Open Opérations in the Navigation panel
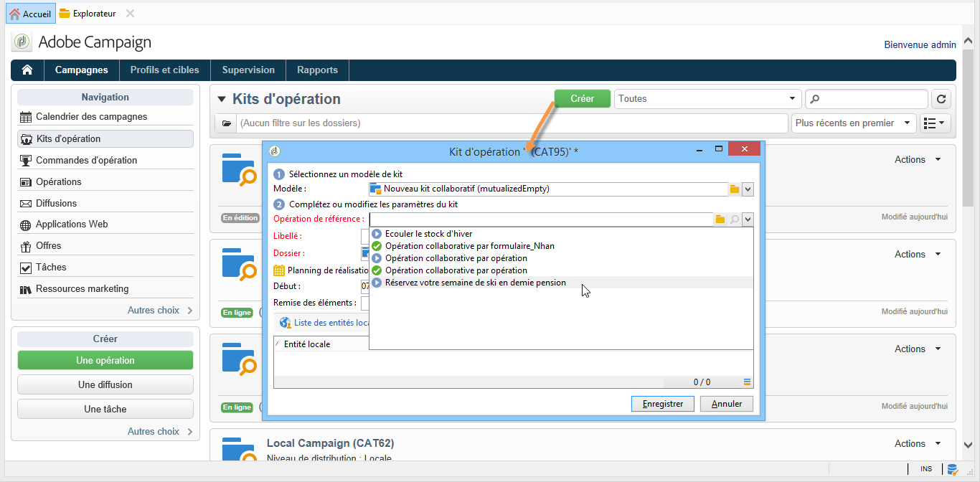 (105, 181)
